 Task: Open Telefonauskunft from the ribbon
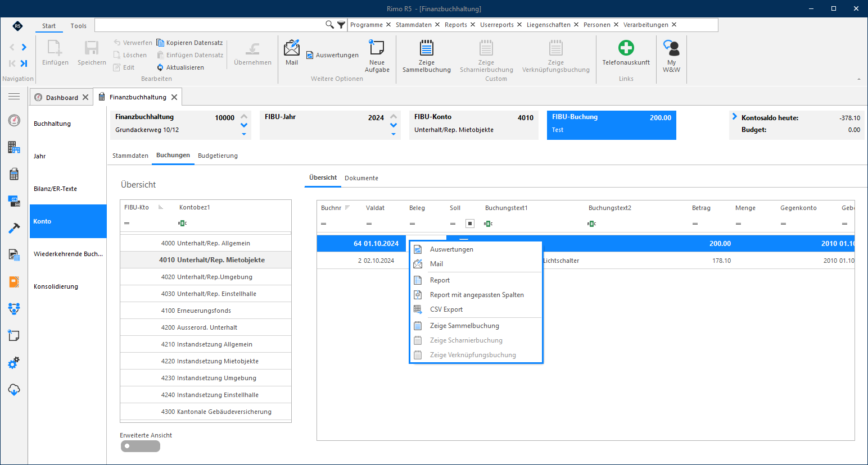[626, 53]
